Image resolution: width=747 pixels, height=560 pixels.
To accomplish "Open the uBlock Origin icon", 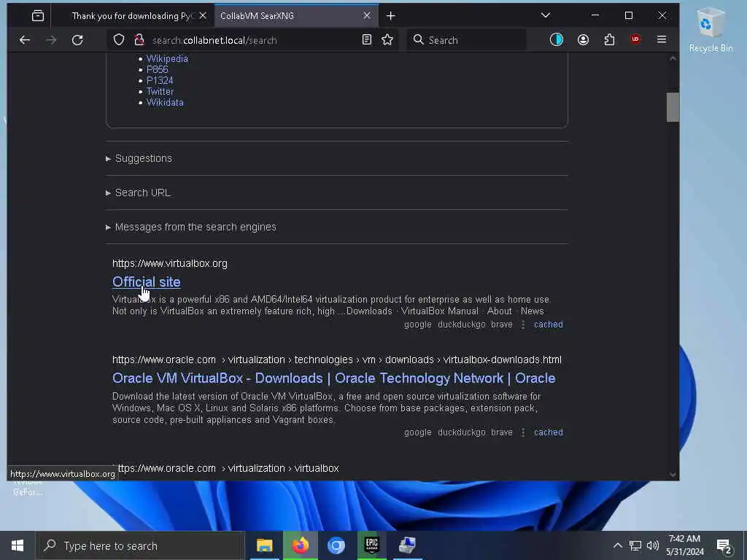I will [635, 39].
